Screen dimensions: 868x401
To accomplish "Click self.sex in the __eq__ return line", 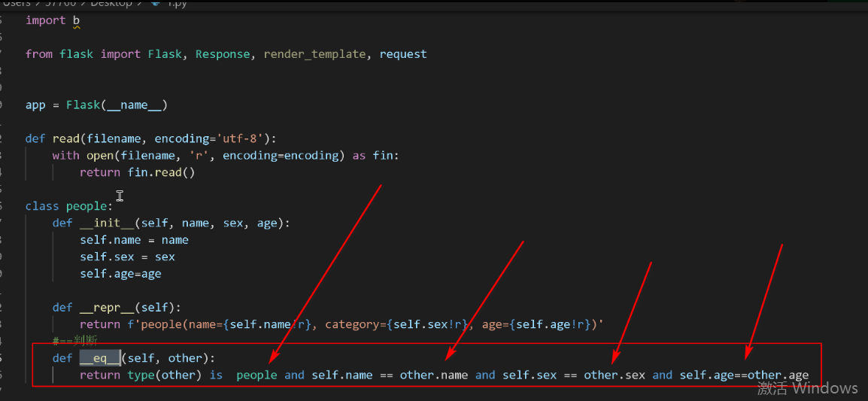I will 530,375.
